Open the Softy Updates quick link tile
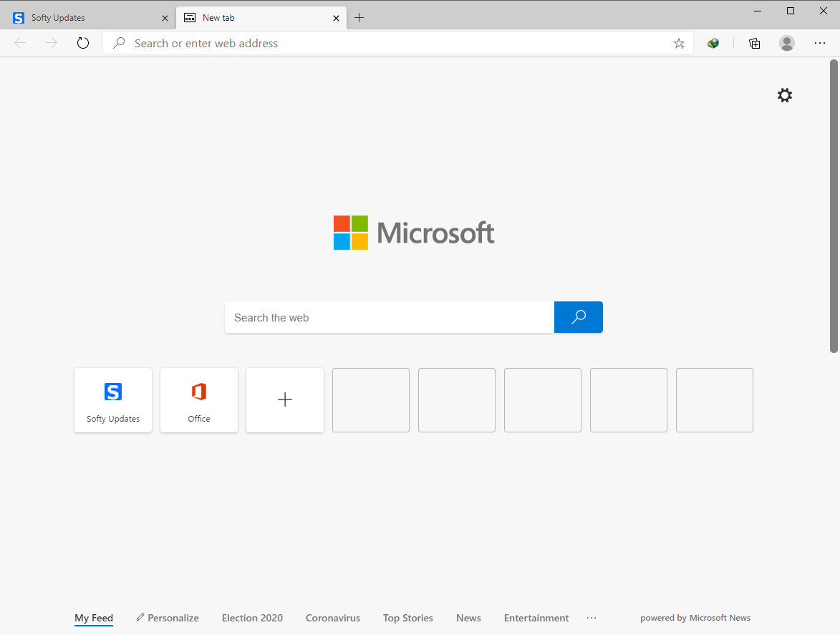 (x=113, y=399)
